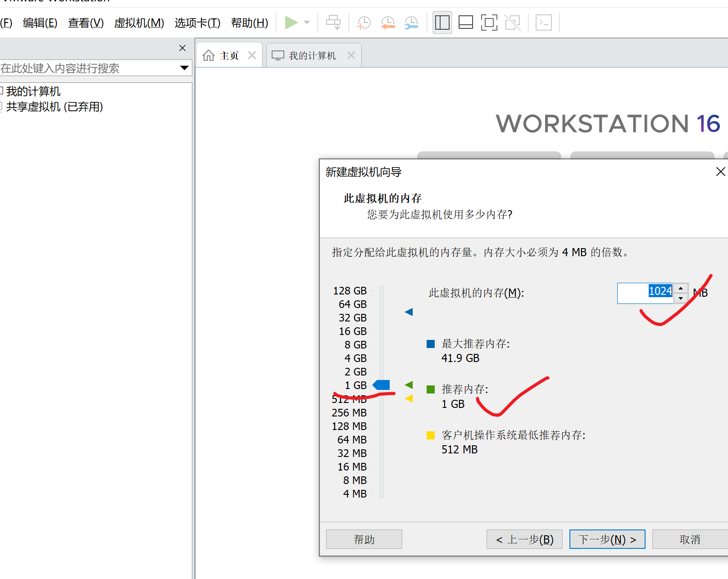Click the 此虚拟机的内存(M) label
Viewport: 728px width, 579px height.
pos(476,293)
